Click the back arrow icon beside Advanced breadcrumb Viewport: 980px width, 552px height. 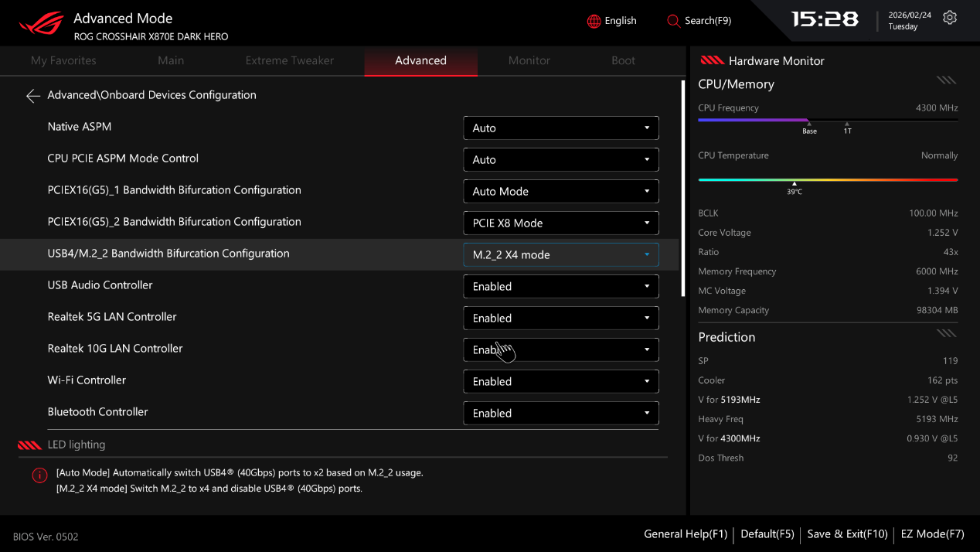(32, 96)
